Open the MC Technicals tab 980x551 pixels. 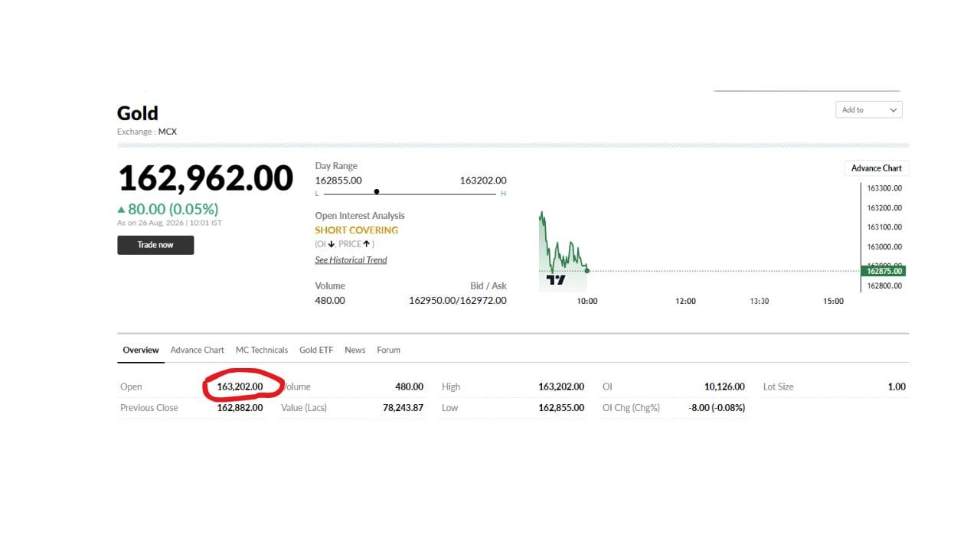click(x=262, y=350)
